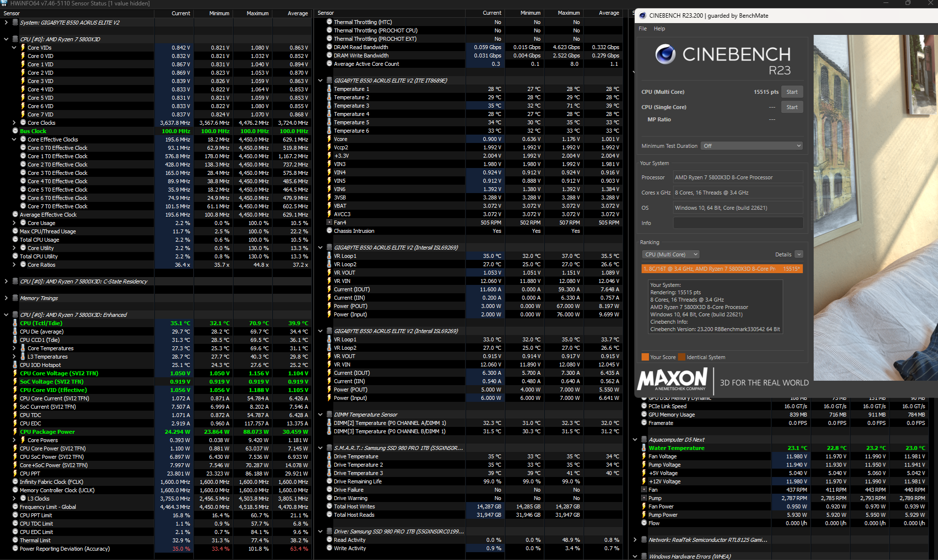Click the Info text field in Cinebench
The image size is (938, 560).
[738, 223]
